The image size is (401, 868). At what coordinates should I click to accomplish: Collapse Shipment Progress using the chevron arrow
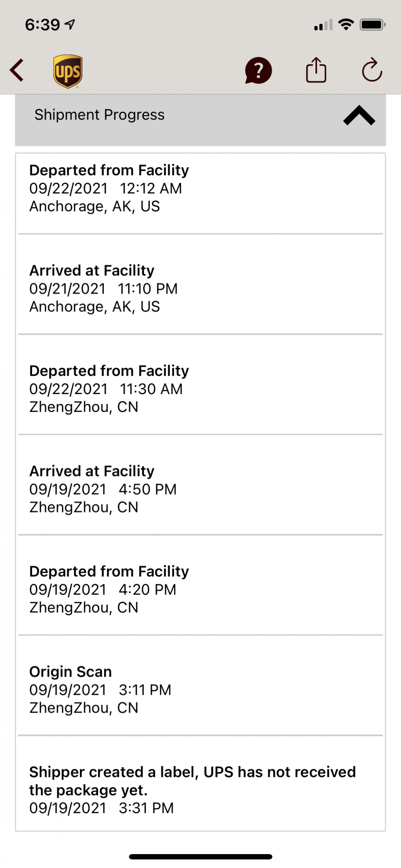tap(359, 116)
